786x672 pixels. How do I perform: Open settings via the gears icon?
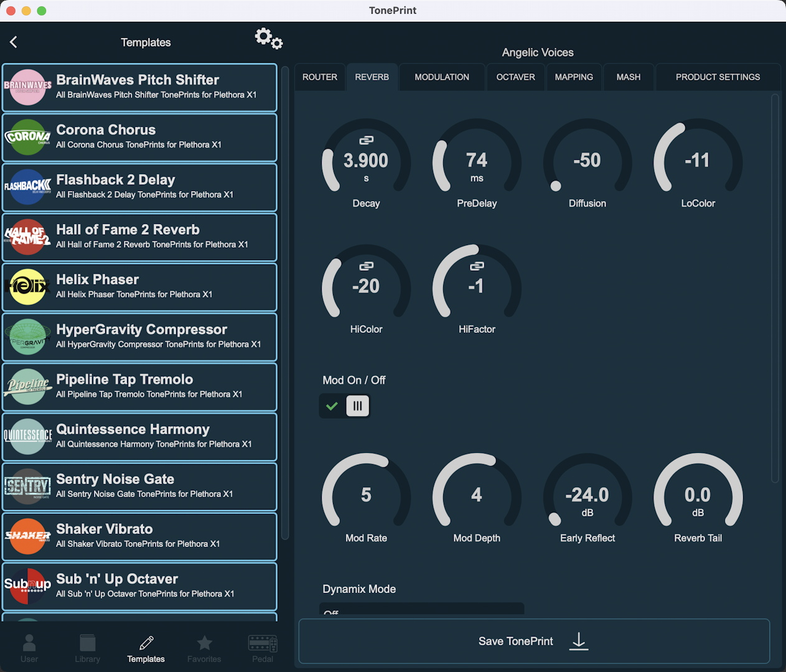coord(269,39)
